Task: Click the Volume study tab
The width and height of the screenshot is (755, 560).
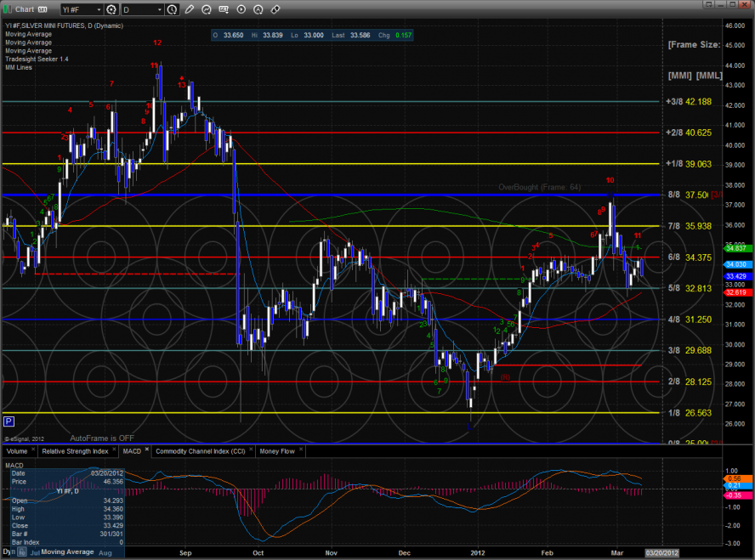Action: (16, 450)
